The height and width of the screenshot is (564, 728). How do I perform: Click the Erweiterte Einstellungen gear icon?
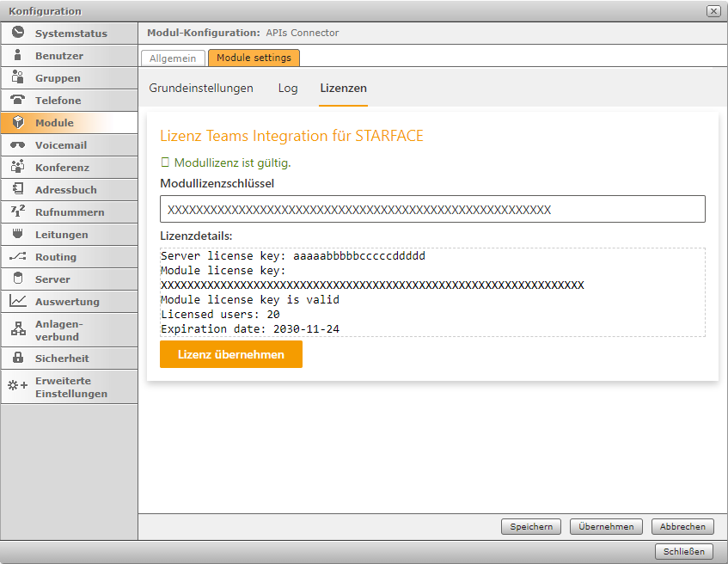coord(18,385)
